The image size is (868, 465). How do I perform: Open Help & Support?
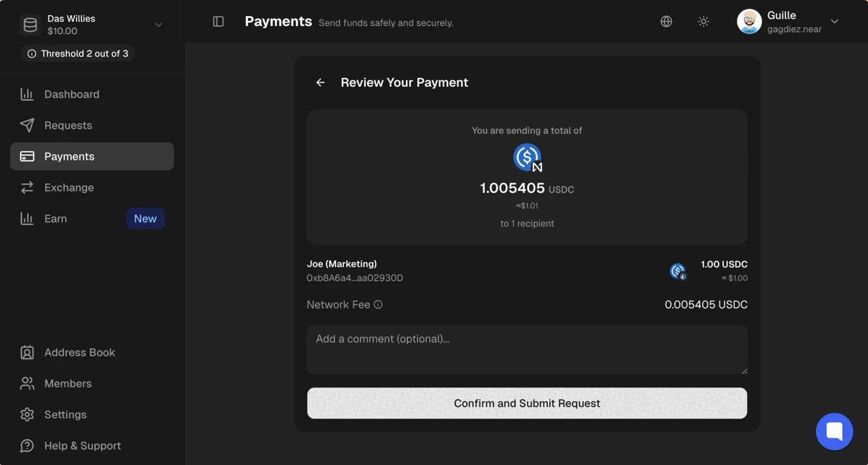point(92,446)
